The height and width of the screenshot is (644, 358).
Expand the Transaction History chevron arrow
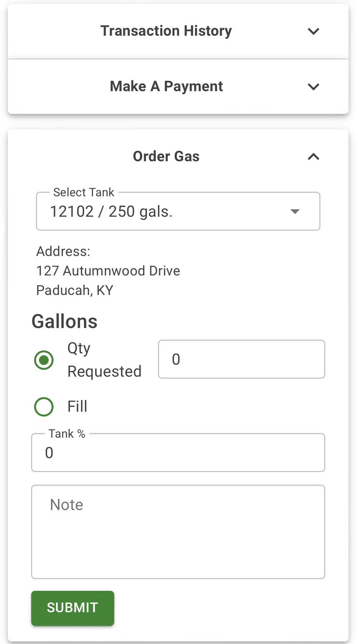click(314, 31)
